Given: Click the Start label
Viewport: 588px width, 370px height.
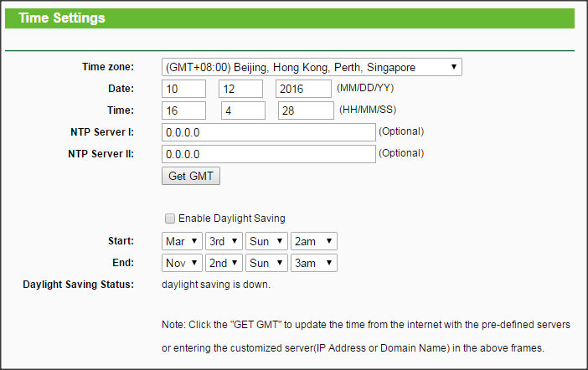Looking at the screenshot, I should pos(121,241).
